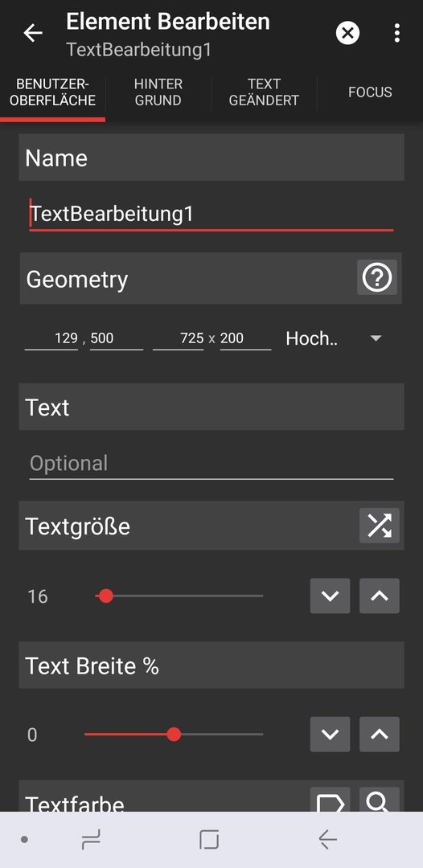Image resolution: width=423 pixels, height=868 pixels.
Task: Open the three-dot overflow menu
Action: [397, 33]
